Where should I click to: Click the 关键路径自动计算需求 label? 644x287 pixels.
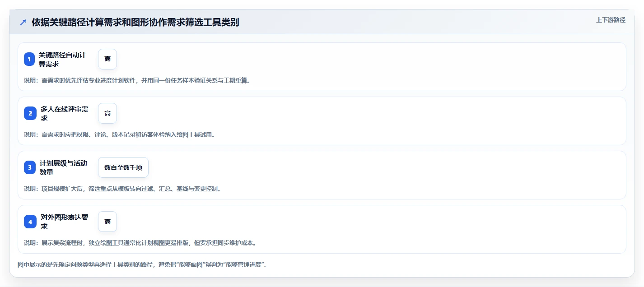coord(62,59)
